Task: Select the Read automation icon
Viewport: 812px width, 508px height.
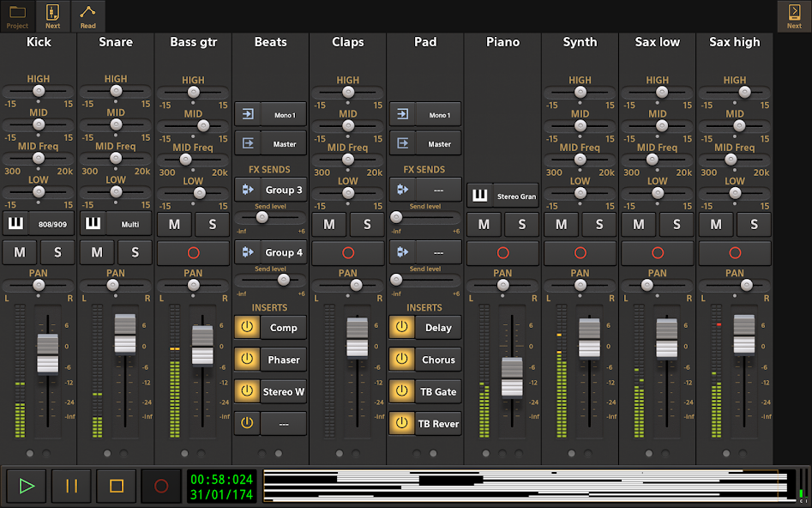Action: click(87, 15)
